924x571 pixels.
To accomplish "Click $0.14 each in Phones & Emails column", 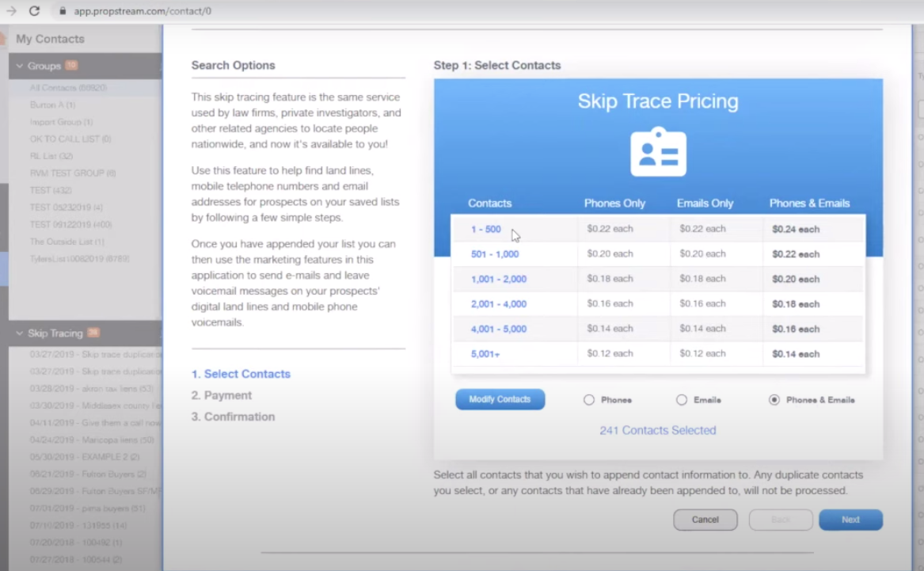I will point(796,353).
